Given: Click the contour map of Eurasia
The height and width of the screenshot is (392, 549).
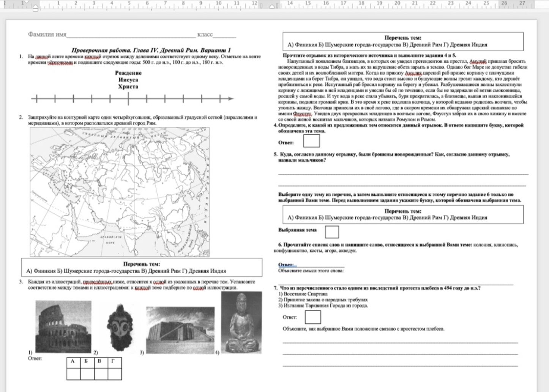Looking at the screenshot, I should [120, 192].
